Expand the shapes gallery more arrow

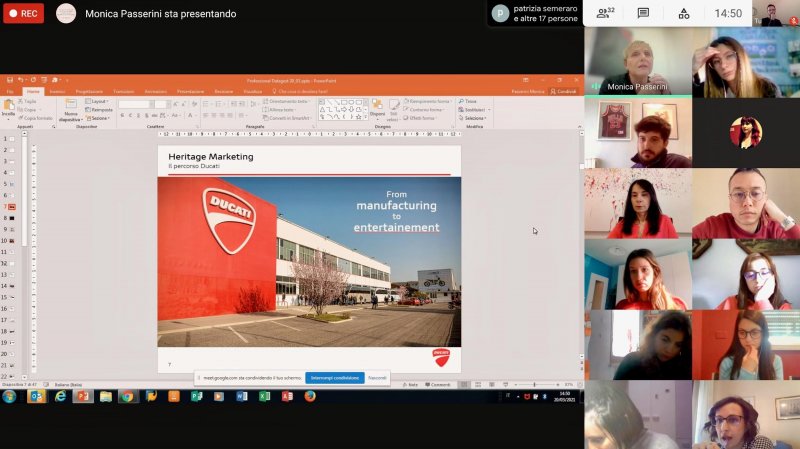coord(365,117)
